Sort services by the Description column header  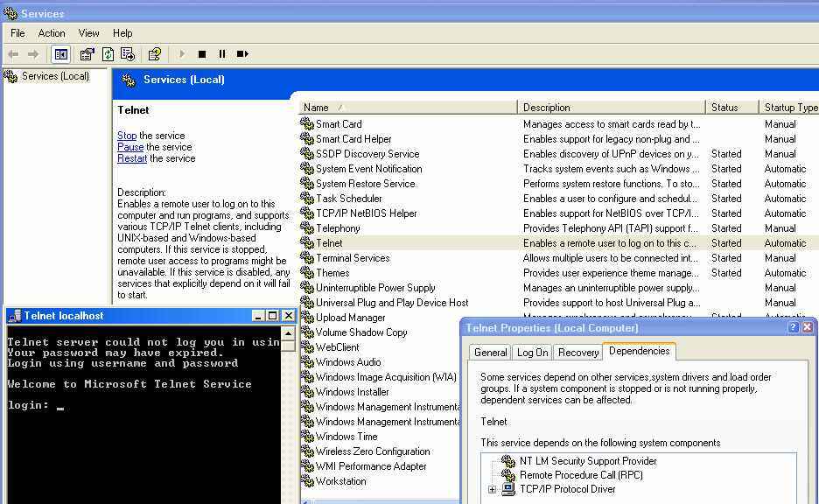611,107
